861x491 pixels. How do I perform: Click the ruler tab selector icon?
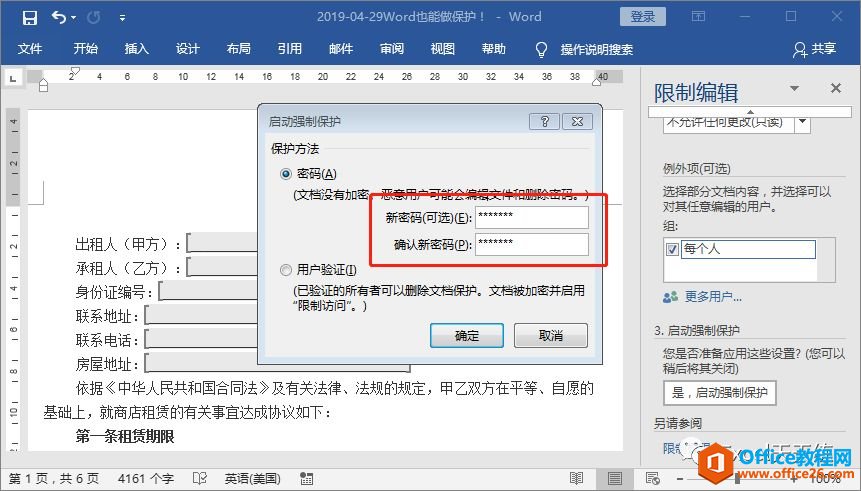coord(13,79)
